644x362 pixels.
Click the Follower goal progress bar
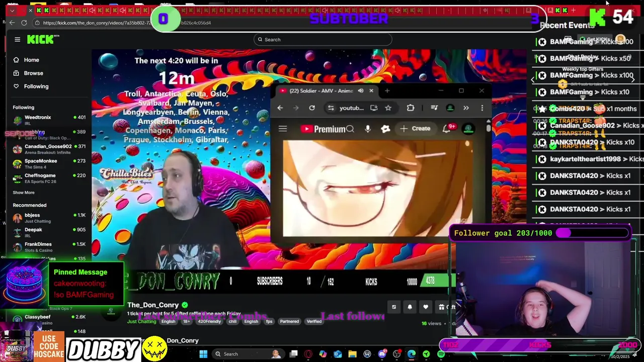tap(593, 233)
